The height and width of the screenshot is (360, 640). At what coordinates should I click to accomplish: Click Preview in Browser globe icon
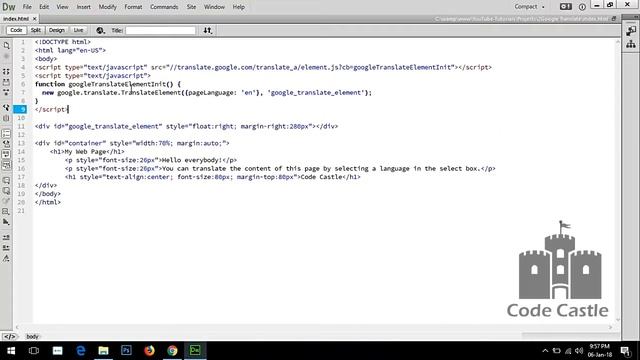pos(100,30)
